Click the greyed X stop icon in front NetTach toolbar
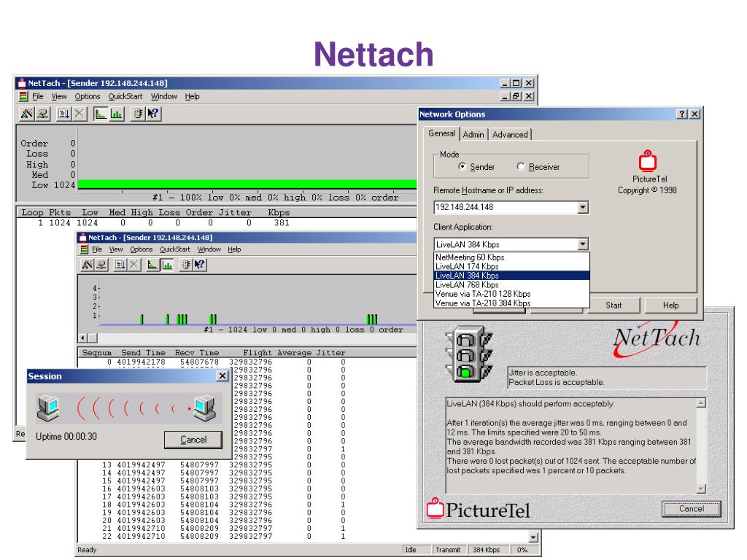 tap(134, 265)
